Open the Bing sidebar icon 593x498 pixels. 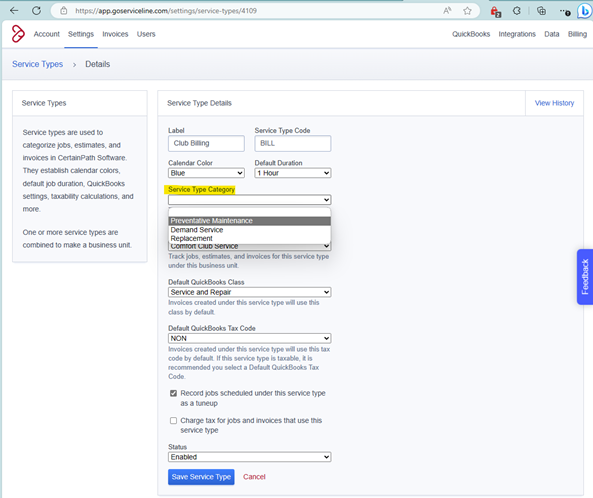[585, 11]
